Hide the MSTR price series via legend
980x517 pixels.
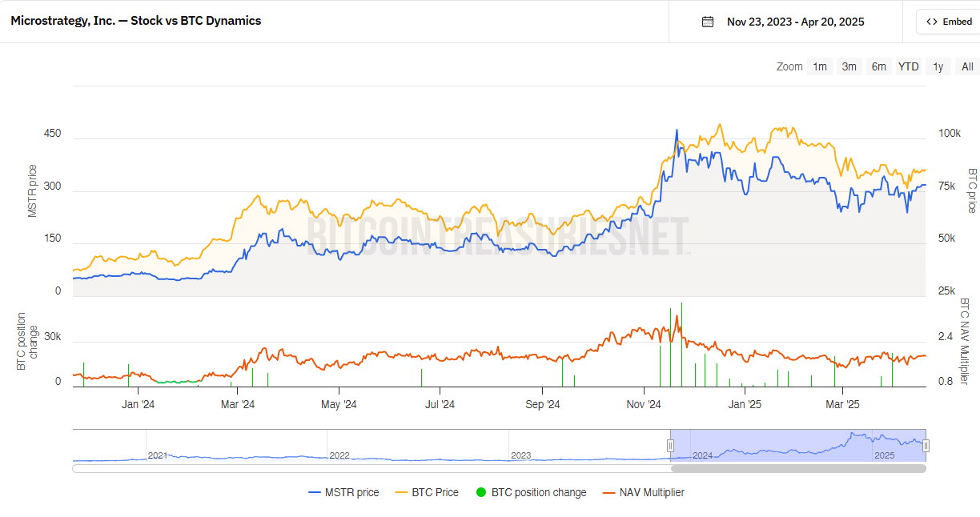(x=344, y=492)
